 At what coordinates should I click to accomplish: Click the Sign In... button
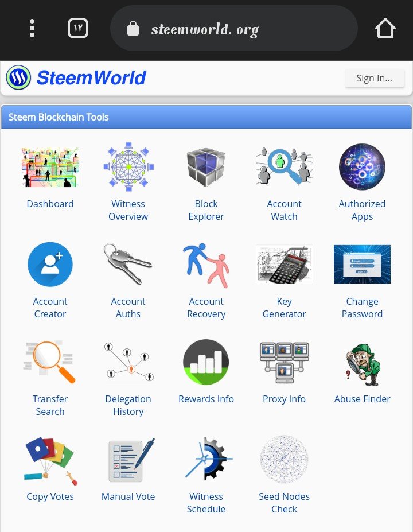click(375, 79)
